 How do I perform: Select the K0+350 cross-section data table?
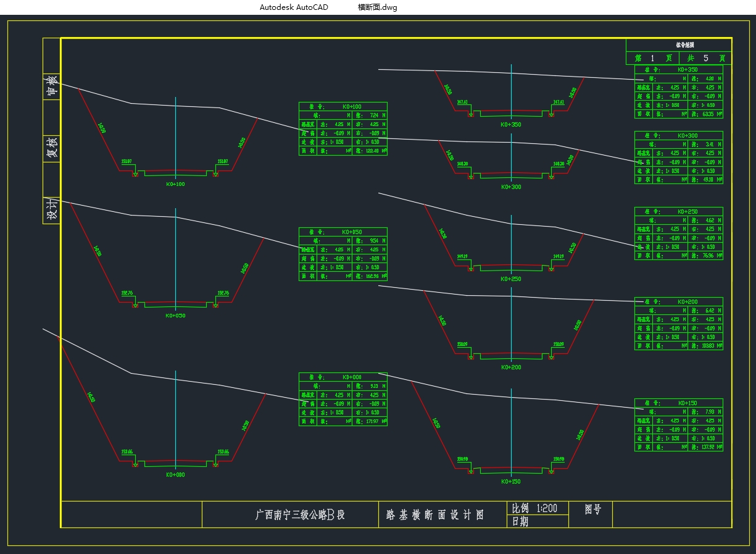pyautogui.click(x=678, y=92)
